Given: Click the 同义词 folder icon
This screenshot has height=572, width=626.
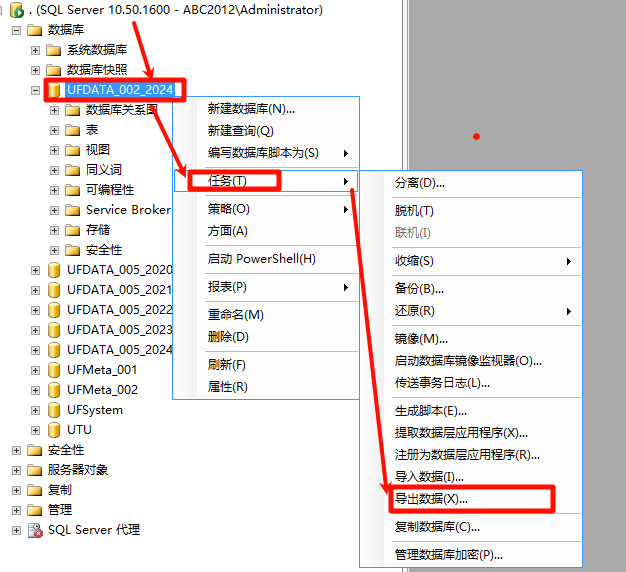Looking at the screenshot, I should (x=73, y=170).
